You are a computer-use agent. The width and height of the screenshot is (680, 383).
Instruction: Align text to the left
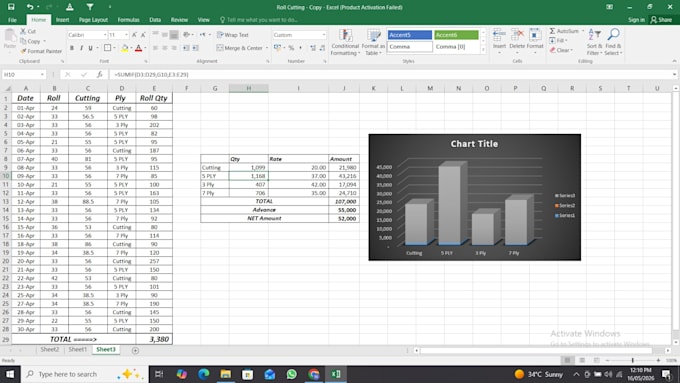(155, 48)
